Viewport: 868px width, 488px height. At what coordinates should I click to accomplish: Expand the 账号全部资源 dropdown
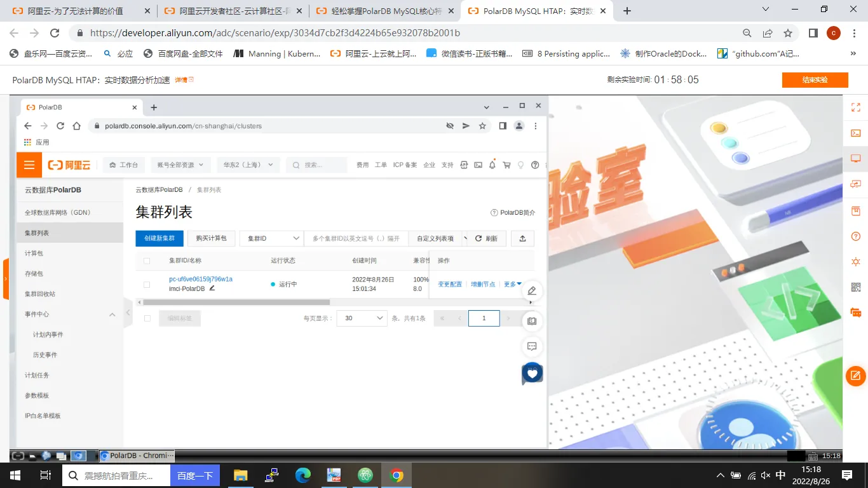(x=180, y=165)
